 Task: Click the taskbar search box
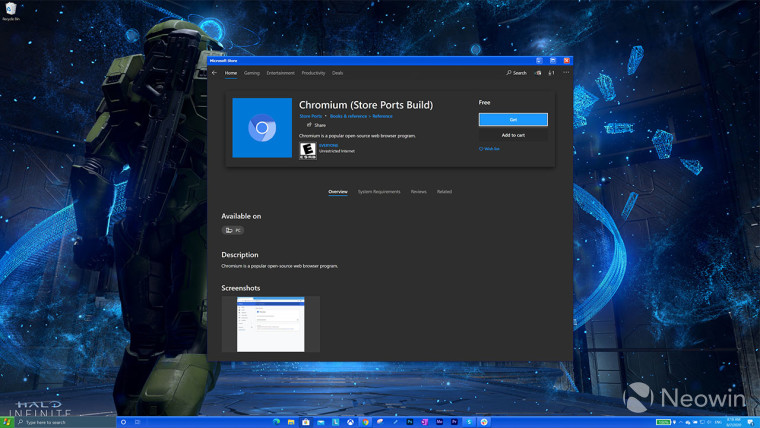[65, 422]
